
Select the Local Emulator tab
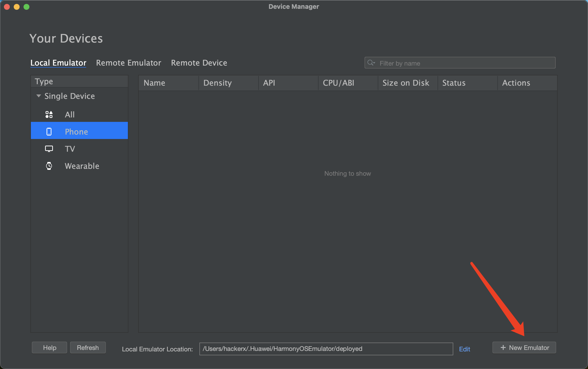pyautogui.click(x=58, y=63)
